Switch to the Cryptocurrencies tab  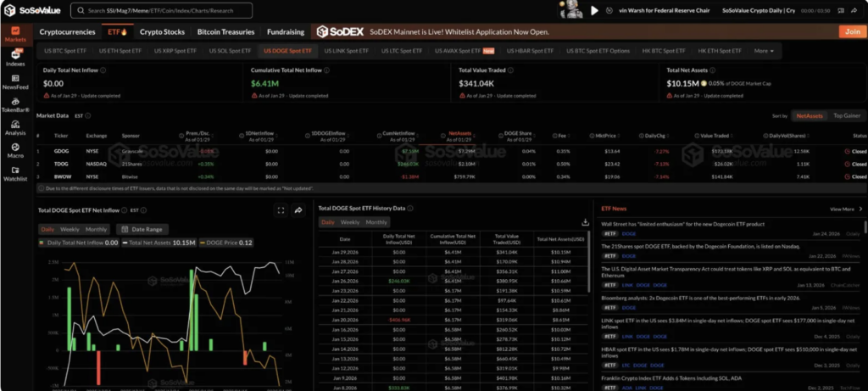68,32
